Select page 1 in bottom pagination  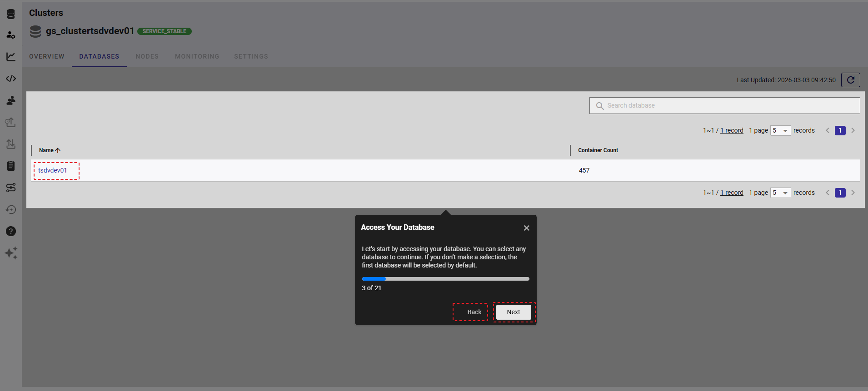point(840,193)
